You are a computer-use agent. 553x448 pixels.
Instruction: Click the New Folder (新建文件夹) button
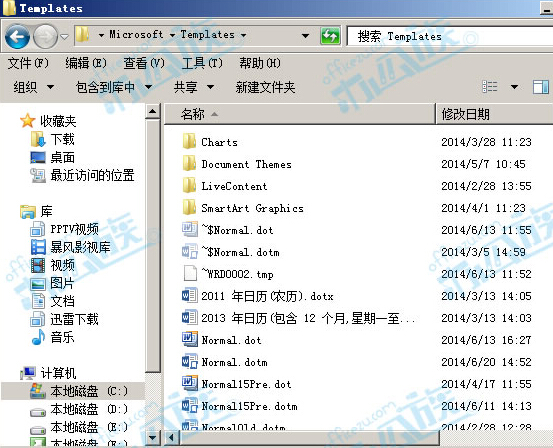point(265,87)
